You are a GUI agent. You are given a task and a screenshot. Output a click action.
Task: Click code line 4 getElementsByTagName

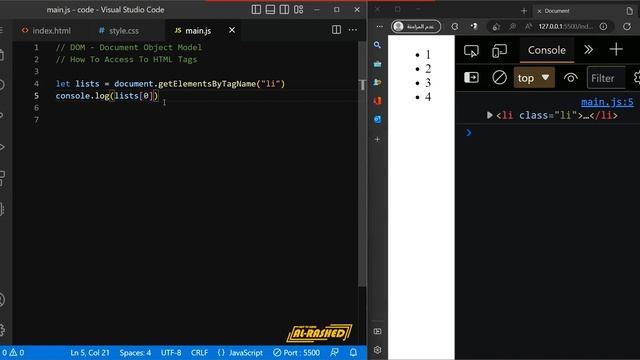170,84
